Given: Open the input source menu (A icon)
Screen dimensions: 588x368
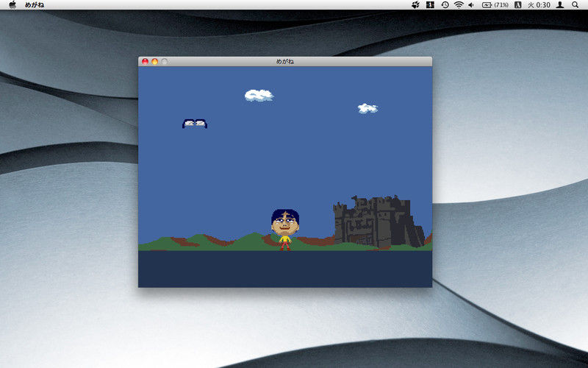Looking at the screenshot, I should click(518, 5).
